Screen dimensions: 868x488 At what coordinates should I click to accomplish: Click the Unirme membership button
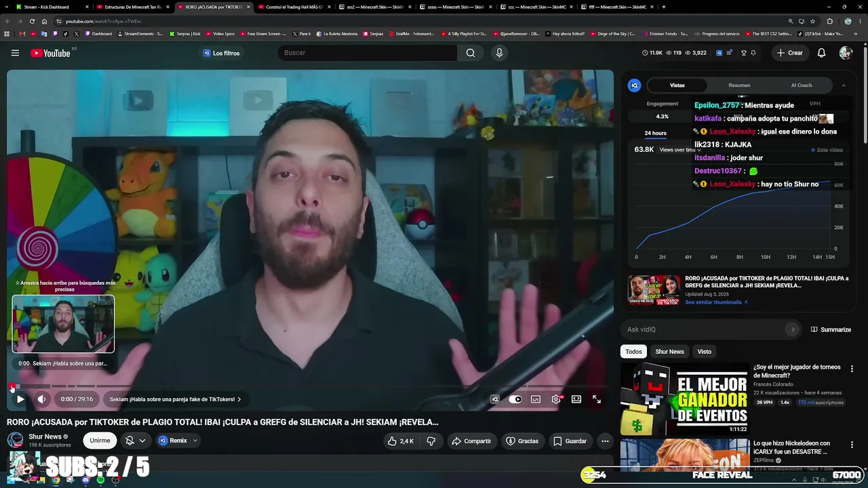pyautogui.click(x=100, y=441)
